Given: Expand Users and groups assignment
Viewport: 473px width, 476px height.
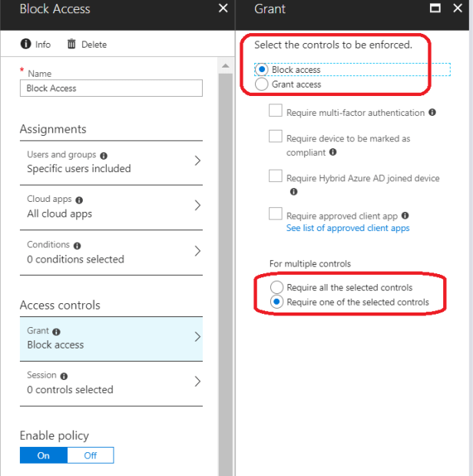Looking at the screenshot, I should point(111,161).
